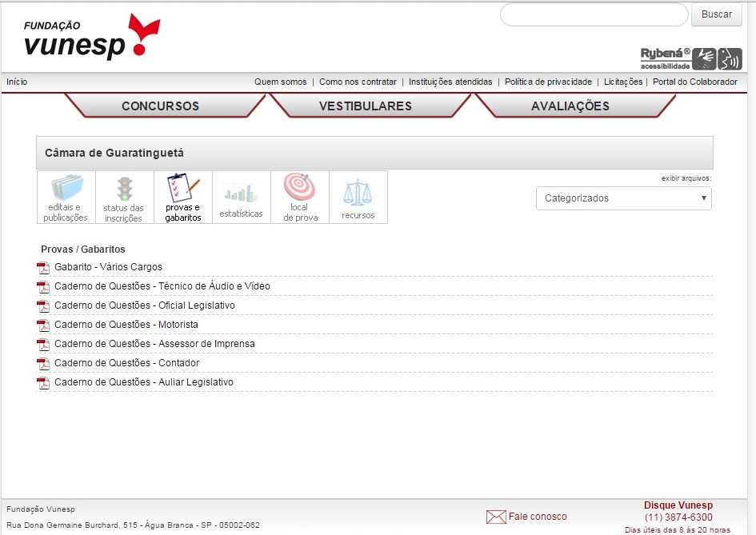The image size is (756, 535).
Task: Open the recursos scales icon
Action: [x=358, y=193]
